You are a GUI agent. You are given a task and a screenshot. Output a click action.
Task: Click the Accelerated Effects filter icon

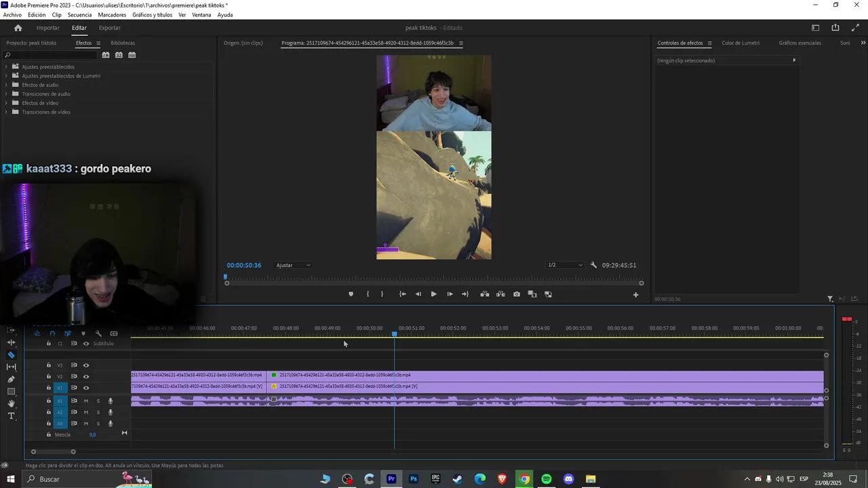[x=106, y=55]
